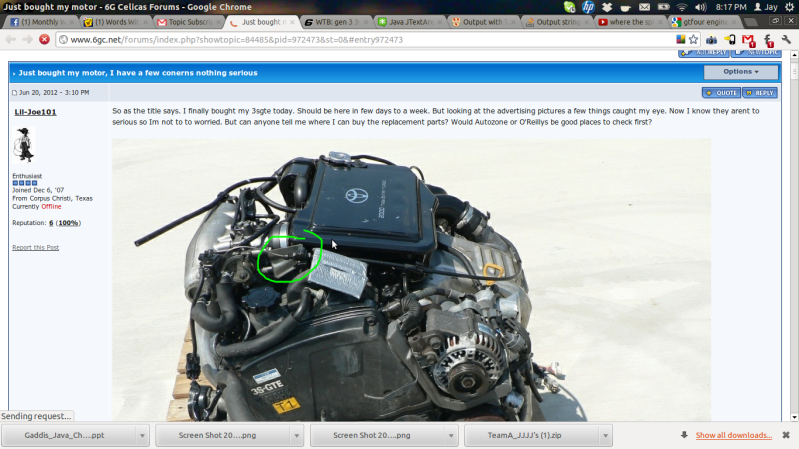Open the Options dropdown in topic header

point(741,72)
